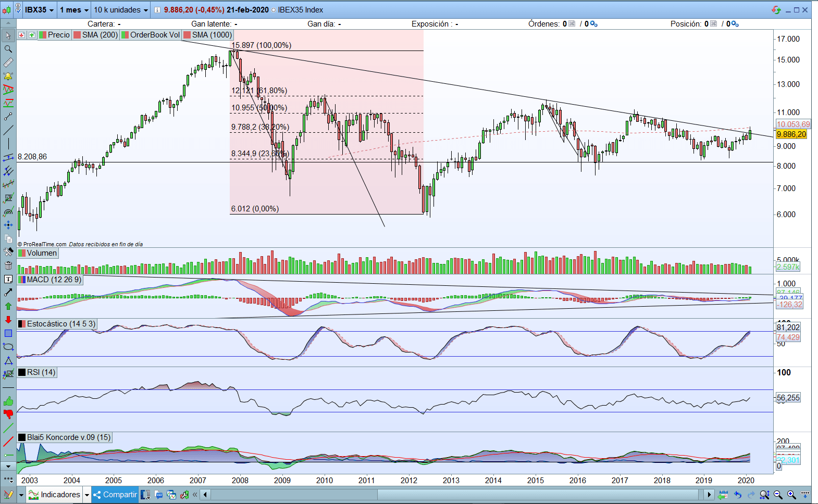Click the green thumbs-up icon

click(8, 401)
